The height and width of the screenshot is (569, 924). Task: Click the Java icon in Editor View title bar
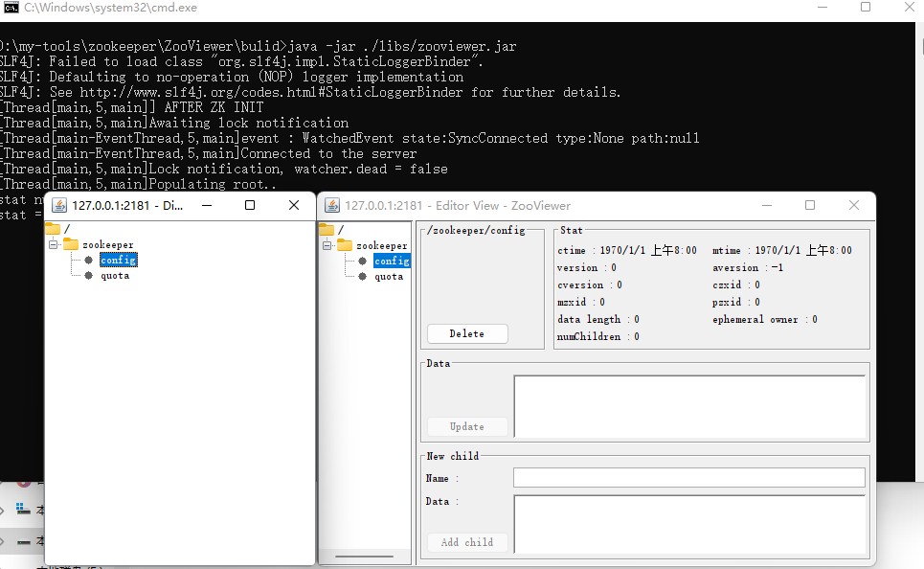(x=332, y=205)
